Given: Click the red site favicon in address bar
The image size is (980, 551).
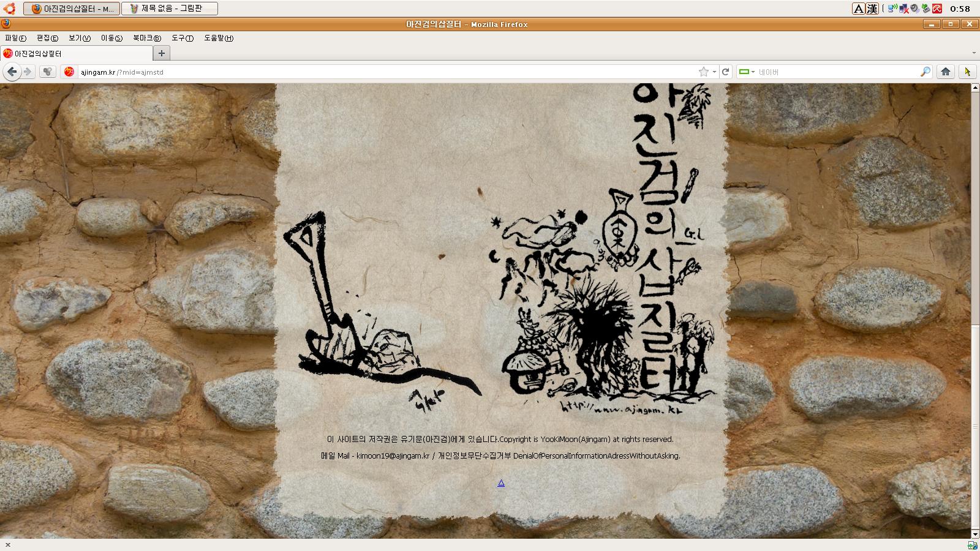Looking at the screenshot, I should coord(69,72).
